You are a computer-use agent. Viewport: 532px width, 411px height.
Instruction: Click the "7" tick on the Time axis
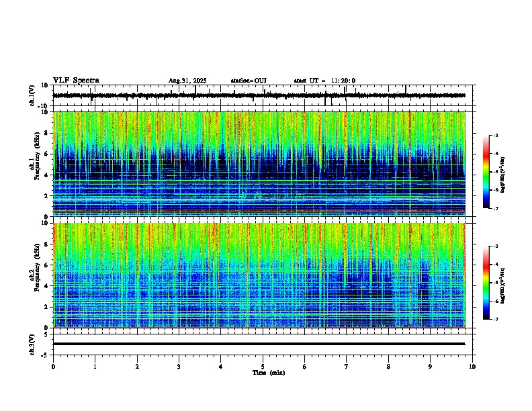click(x=347, y=367)
